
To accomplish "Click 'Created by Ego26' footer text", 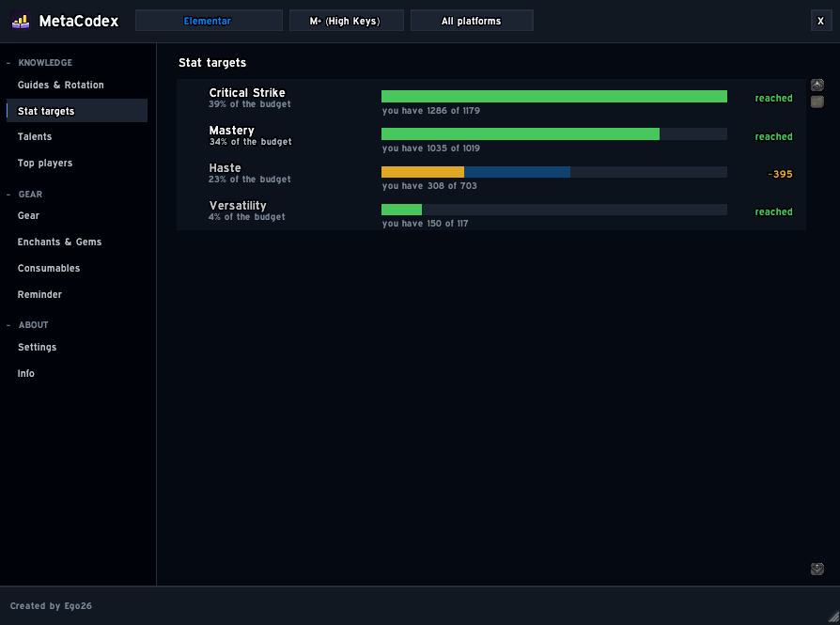I will pos(51,605).
